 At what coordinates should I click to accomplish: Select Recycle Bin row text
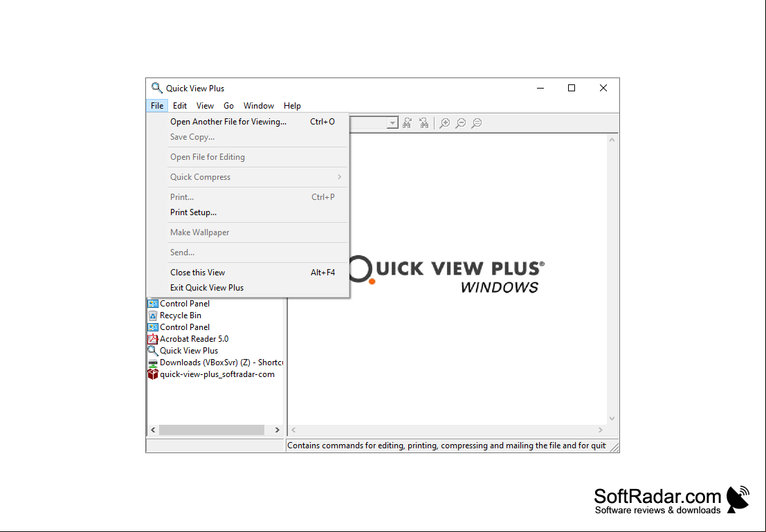pos(181,315)
